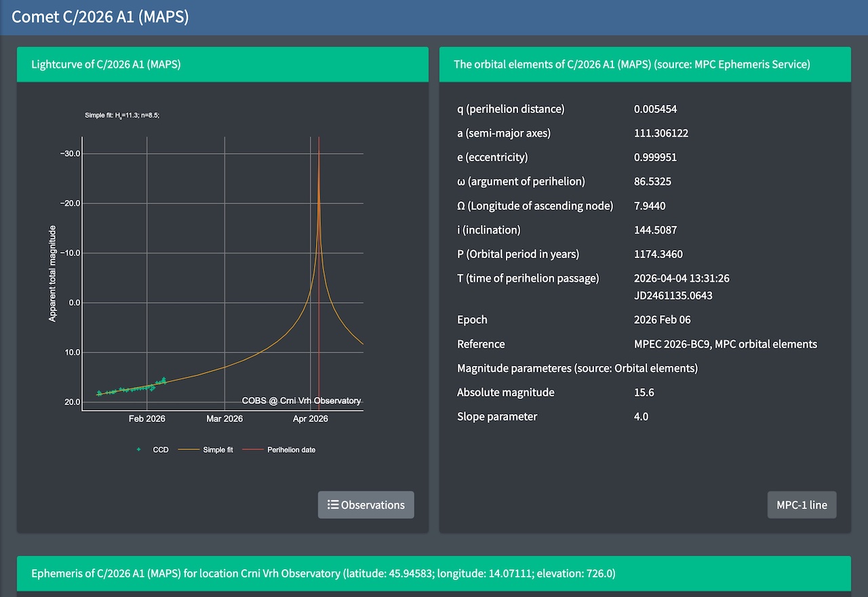Click the Feb 2026 x-axis label
Screen dimensions: 868x597
coord(147,419)
